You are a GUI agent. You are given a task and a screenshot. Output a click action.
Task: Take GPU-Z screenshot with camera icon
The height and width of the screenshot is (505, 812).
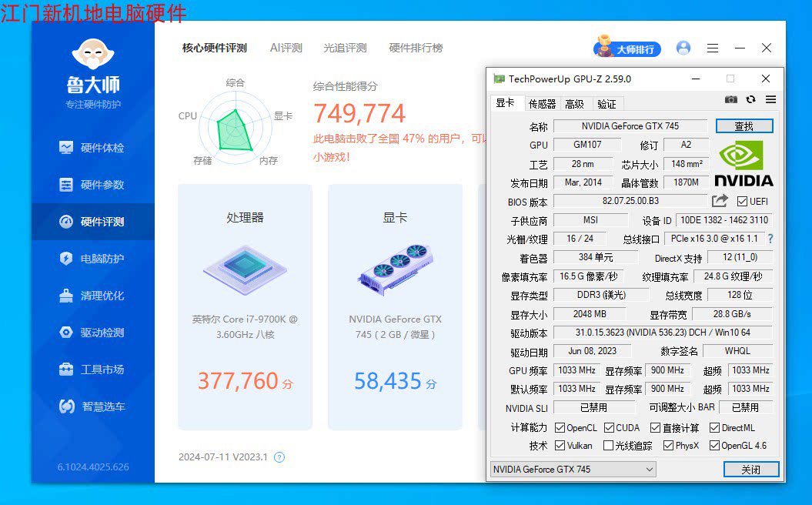coord(730,99)
